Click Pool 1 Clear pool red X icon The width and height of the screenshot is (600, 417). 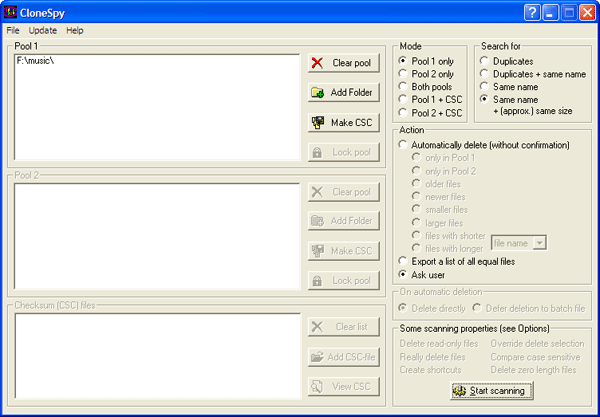click(317, 63)
